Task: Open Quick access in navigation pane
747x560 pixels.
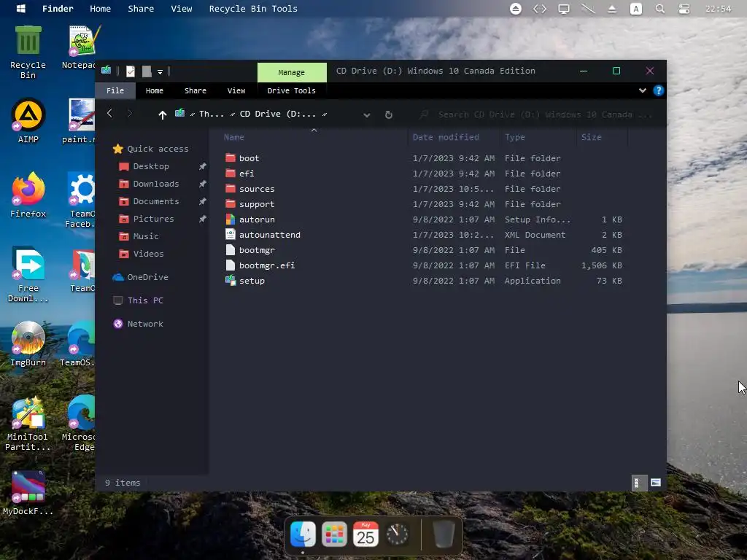Action: (150, 149)
